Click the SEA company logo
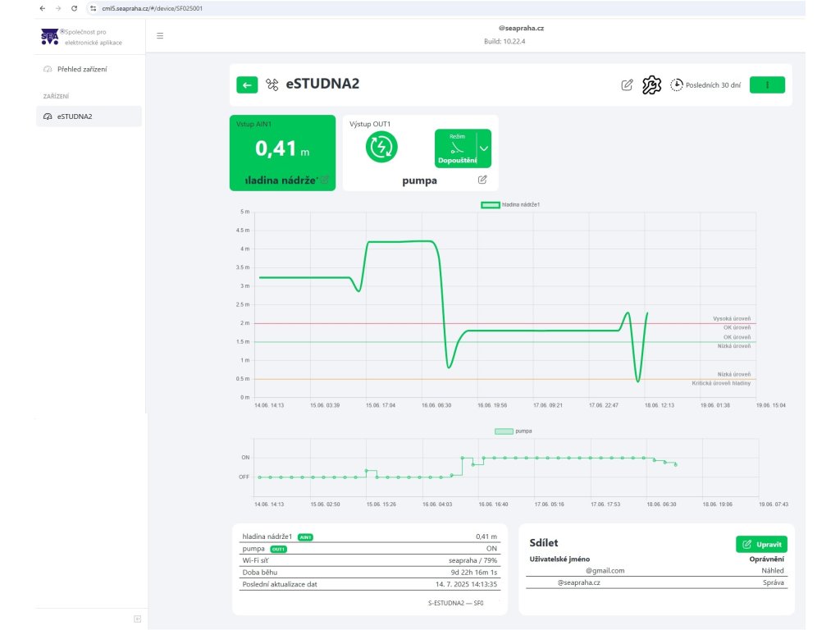 pyautogui.click(x=49, y=37)
